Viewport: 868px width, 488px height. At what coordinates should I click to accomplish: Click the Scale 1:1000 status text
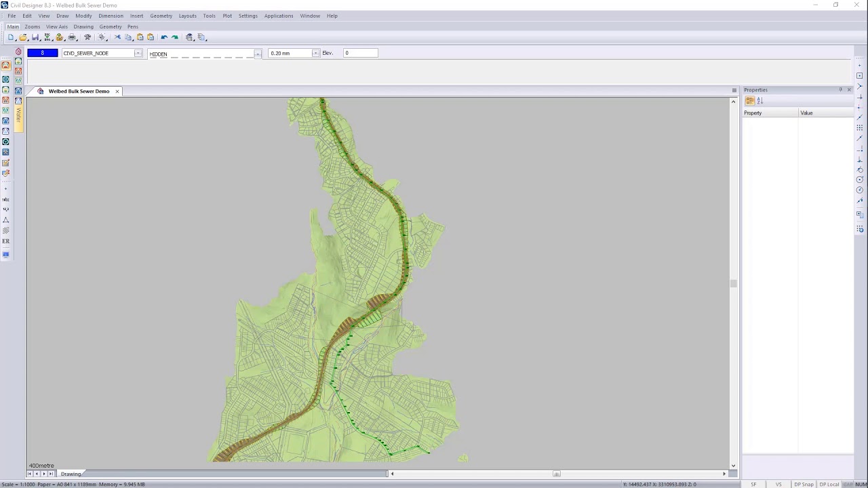tap(17, 484)
